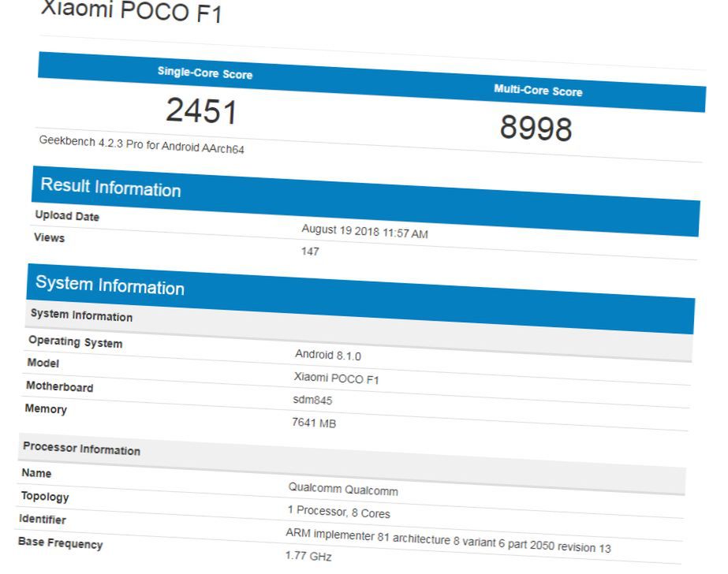Select the single-core value 2451
Viewport: 728px width, 574px height.
(201, 111)
